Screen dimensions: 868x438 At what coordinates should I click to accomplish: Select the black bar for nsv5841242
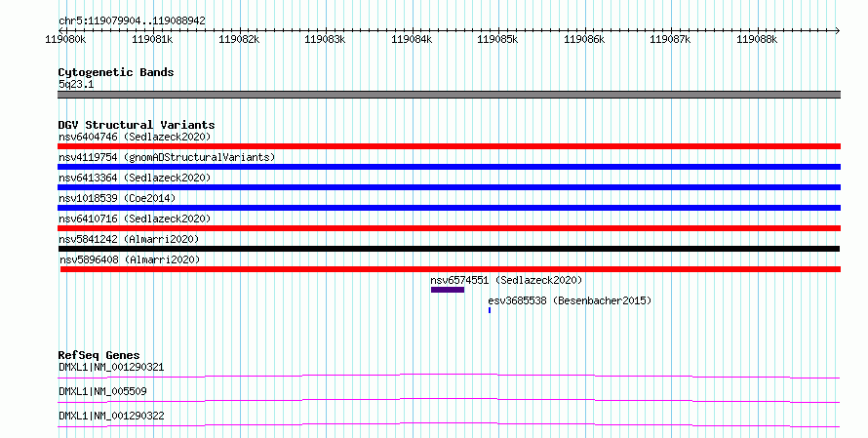tap(449, 249)
